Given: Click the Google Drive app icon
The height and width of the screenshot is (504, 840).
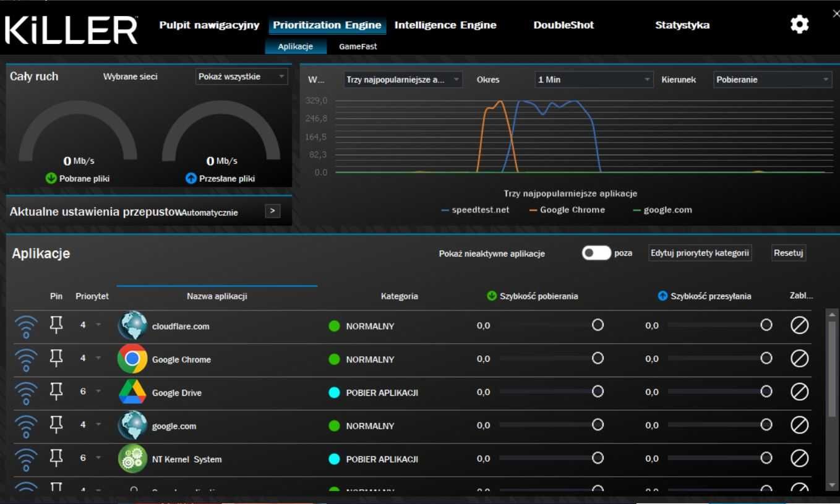Looking at the screenshot, I should point(132,393).
